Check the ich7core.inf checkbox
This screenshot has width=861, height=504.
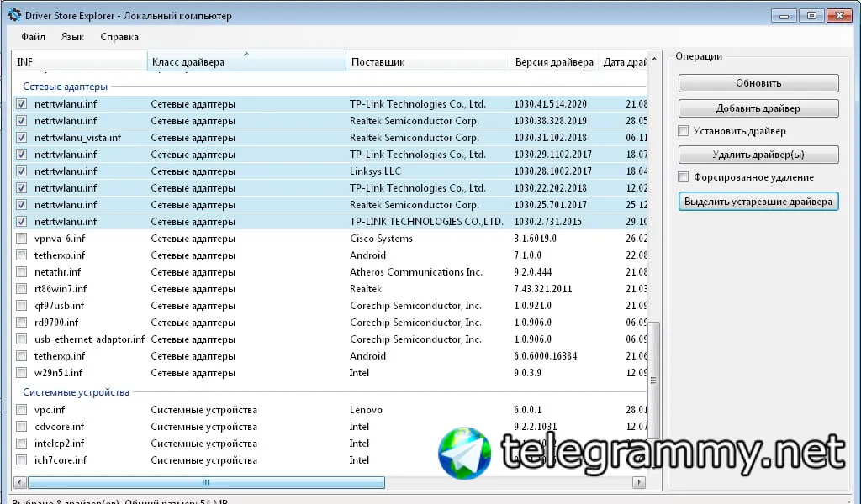tap(21, 460)
